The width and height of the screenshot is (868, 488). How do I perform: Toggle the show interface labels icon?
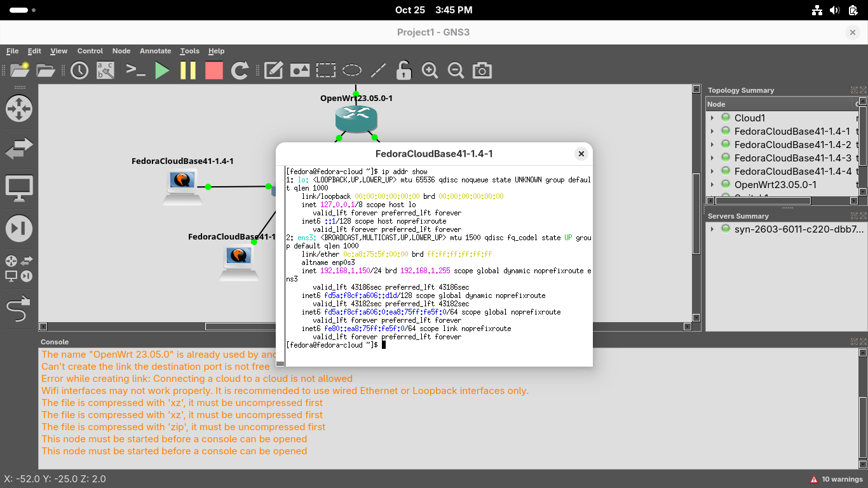tap(105, 71)
